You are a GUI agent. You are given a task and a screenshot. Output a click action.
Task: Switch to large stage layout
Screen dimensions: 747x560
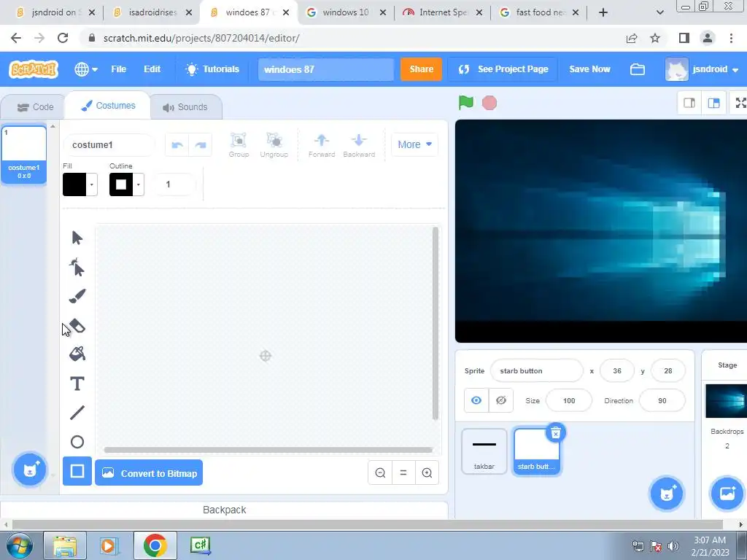(x=713, y=103)
